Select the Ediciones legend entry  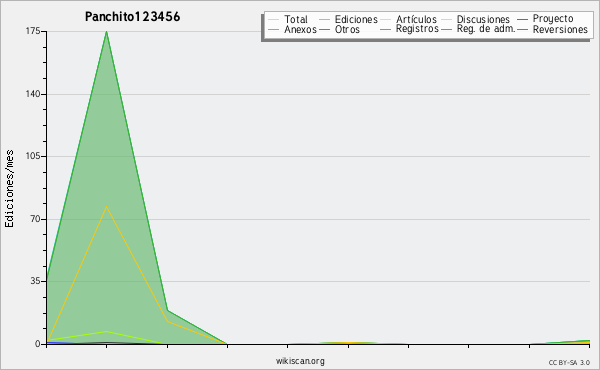click(348, 19)
